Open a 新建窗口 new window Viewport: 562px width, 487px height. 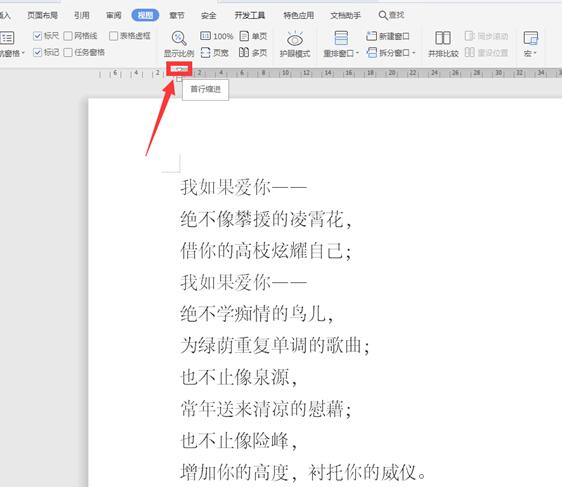click(388, 36)
